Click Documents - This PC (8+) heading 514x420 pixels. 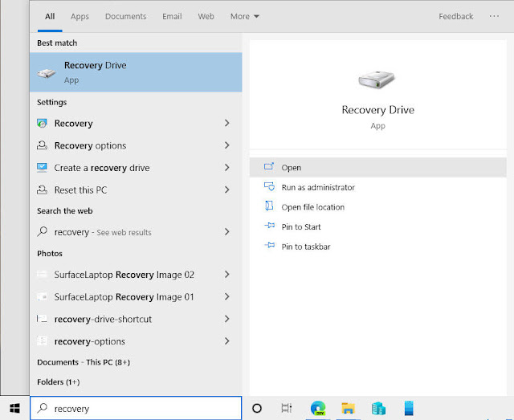(84, 362)
